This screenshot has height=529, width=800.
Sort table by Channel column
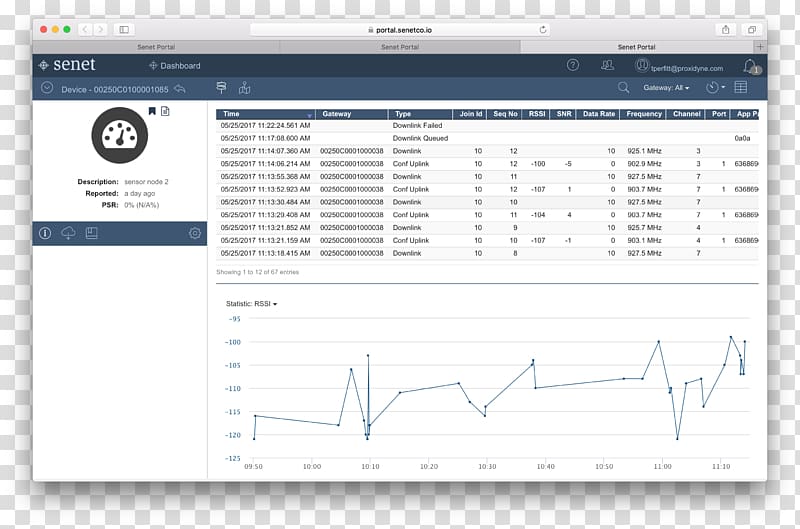pyautogui.click(x=686, y=114)
